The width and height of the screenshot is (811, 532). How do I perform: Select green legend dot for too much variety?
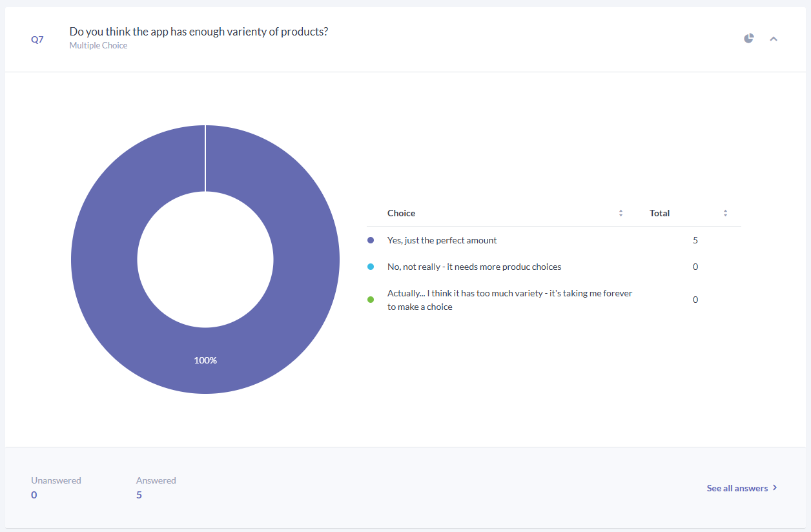tap(371, 300)
